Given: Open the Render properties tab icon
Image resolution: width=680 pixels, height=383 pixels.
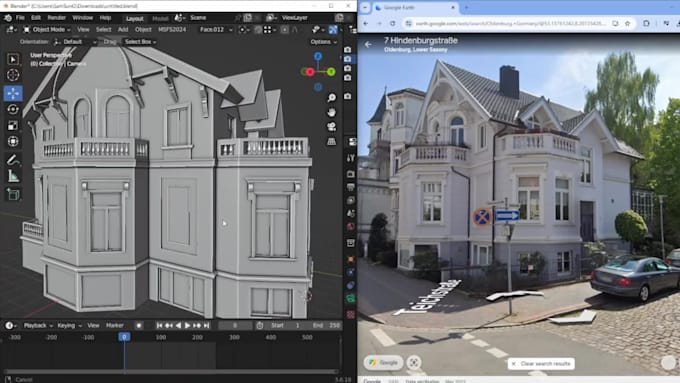Looking at the screenshot, I should pyautogui.click(x=350, y=174).
